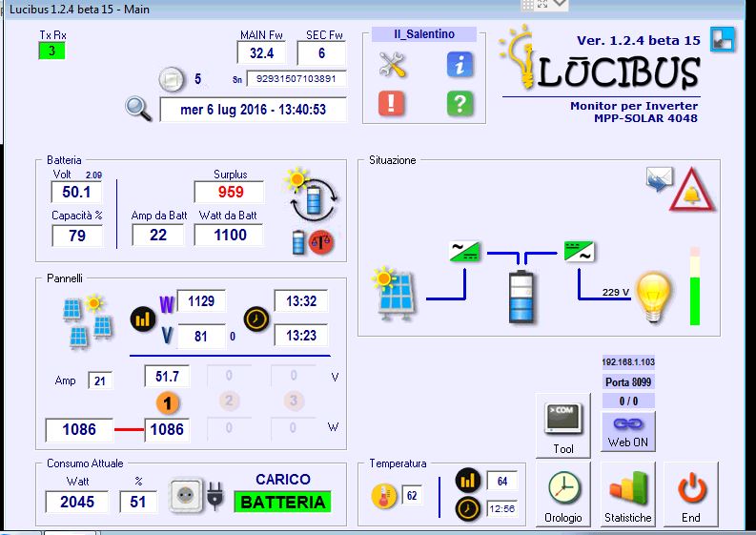Click the temperature time 12:56
The height and width of the screenshot is (535, 756).
(501, 509)
